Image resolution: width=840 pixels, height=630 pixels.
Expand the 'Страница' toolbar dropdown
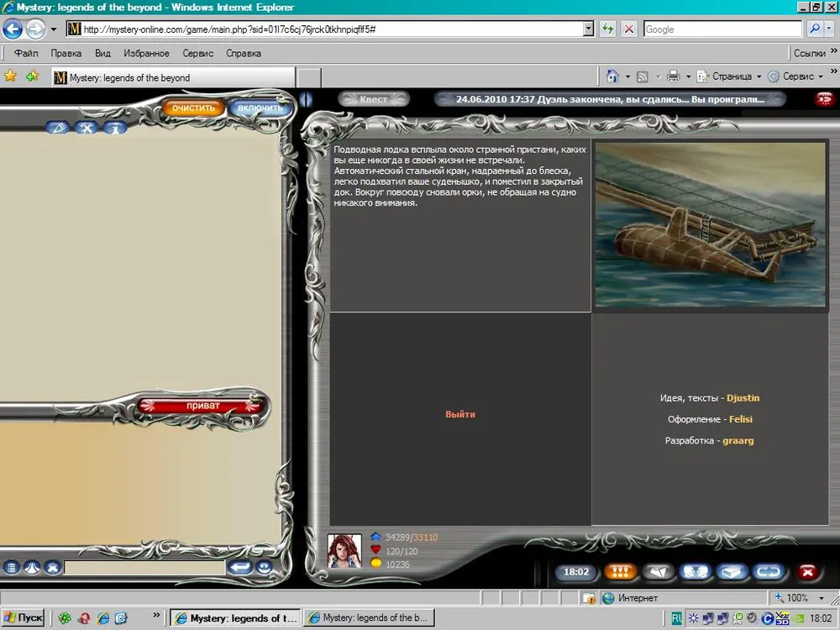731,76
